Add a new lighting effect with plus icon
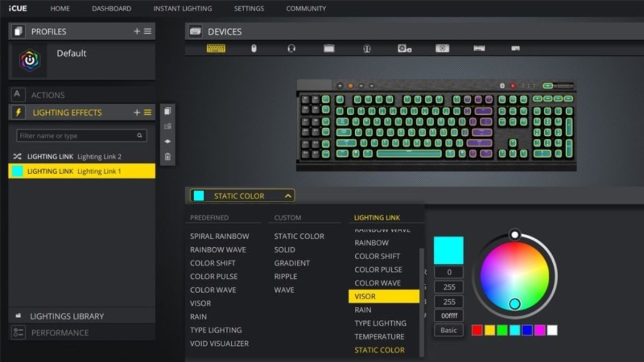The width and height of the screenshot is (644, 362). click(x=137, y=113)
